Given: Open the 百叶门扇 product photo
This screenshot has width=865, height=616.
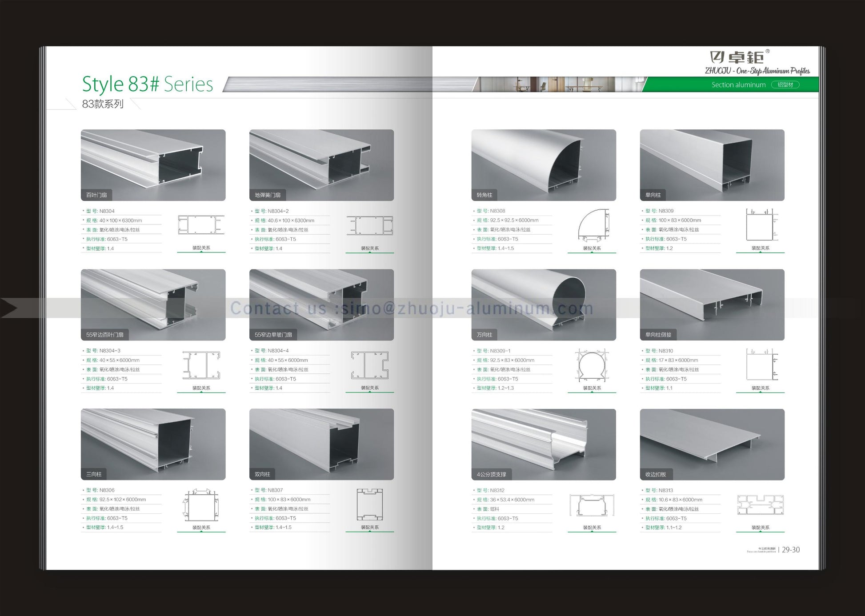Looking at the screenshot, I should coord(153,165).
